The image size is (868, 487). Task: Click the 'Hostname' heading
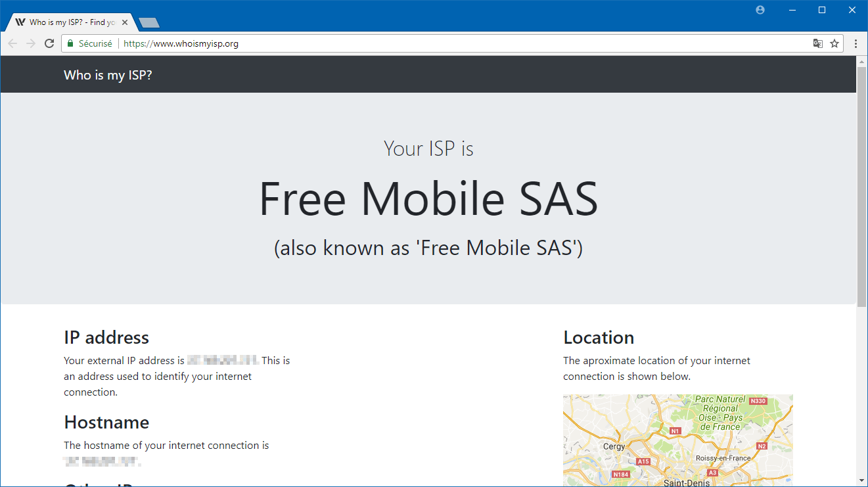coord(106,422)
